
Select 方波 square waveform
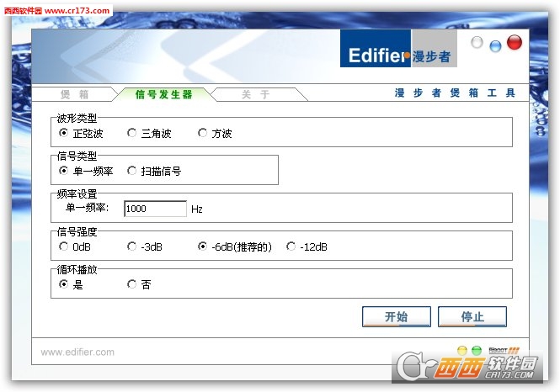pyautogui.click(x=215, y=134)
